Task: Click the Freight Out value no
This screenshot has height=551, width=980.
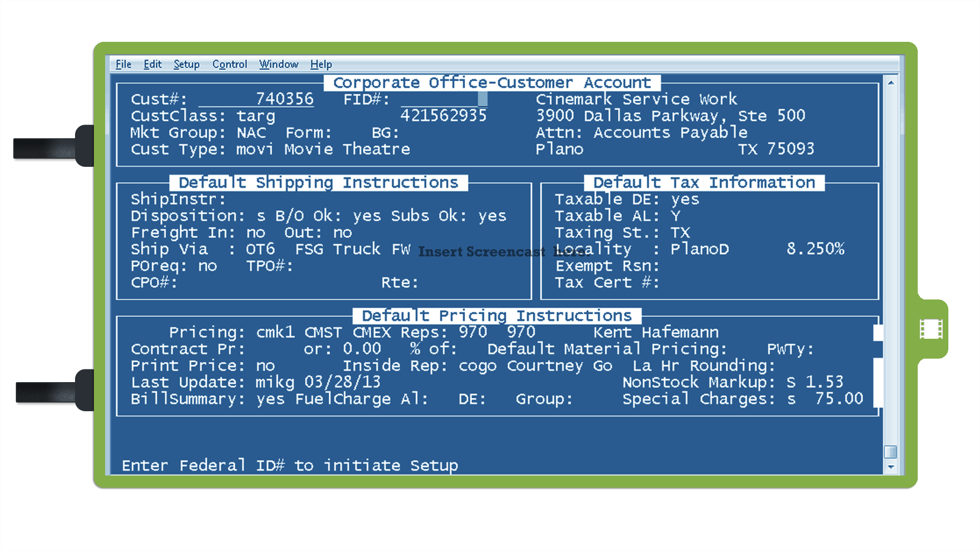Action: pos(342,233)
